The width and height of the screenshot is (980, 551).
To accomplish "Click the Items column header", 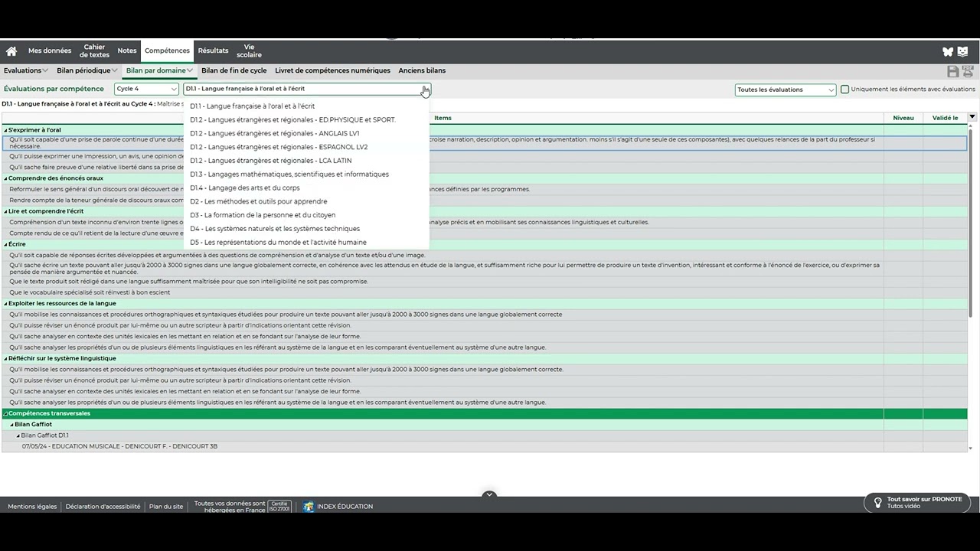I will [x=443, y=118].
